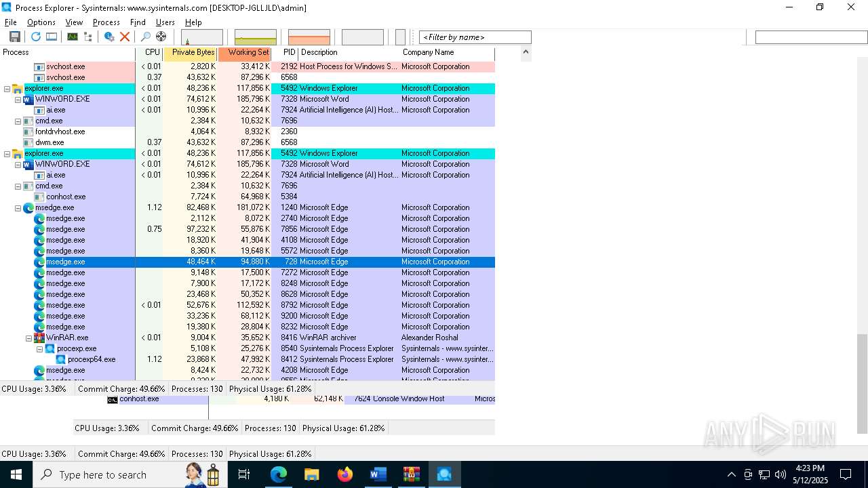868x488 pixels.
Task: Open the 4:23 PM clock in tray
Action: point(810,468)
